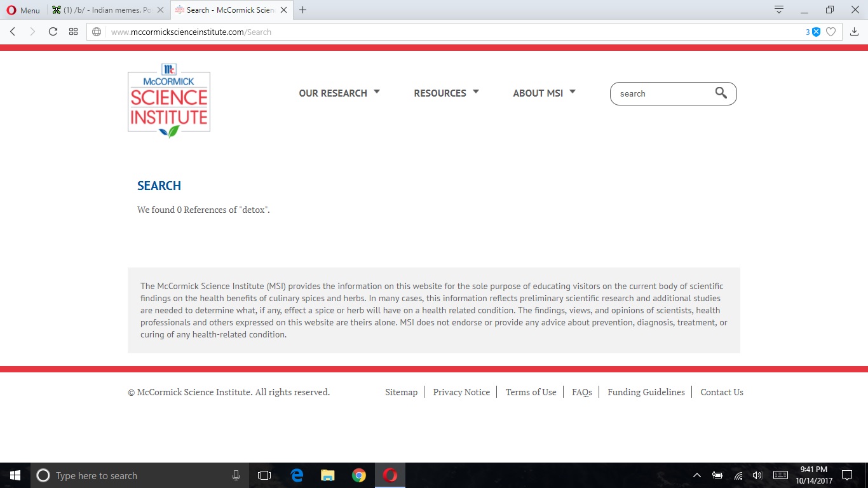
Task: Open the Wi-Fi network icon
Action: [x=738, y=475]
